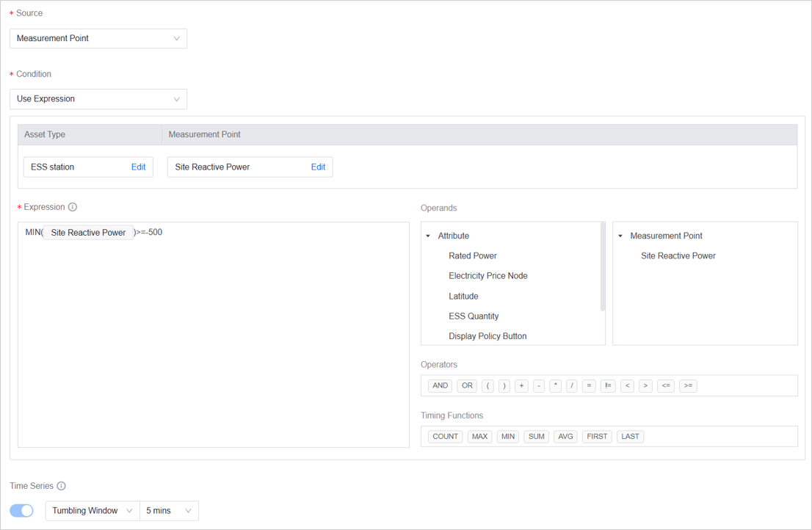812x530 pixels.
Task: Open the Tumbling Window dropdown
Action: point(93,511)
